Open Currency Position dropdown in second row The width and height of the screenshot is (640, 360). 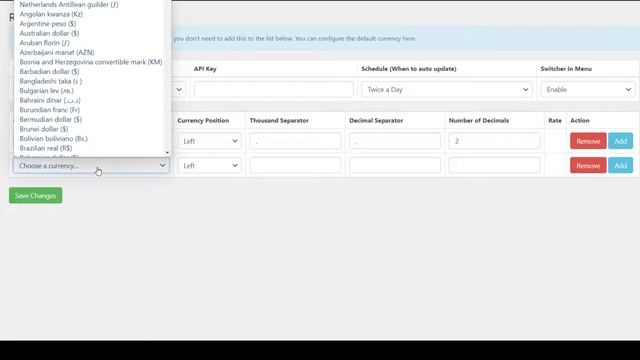(209, 166)
